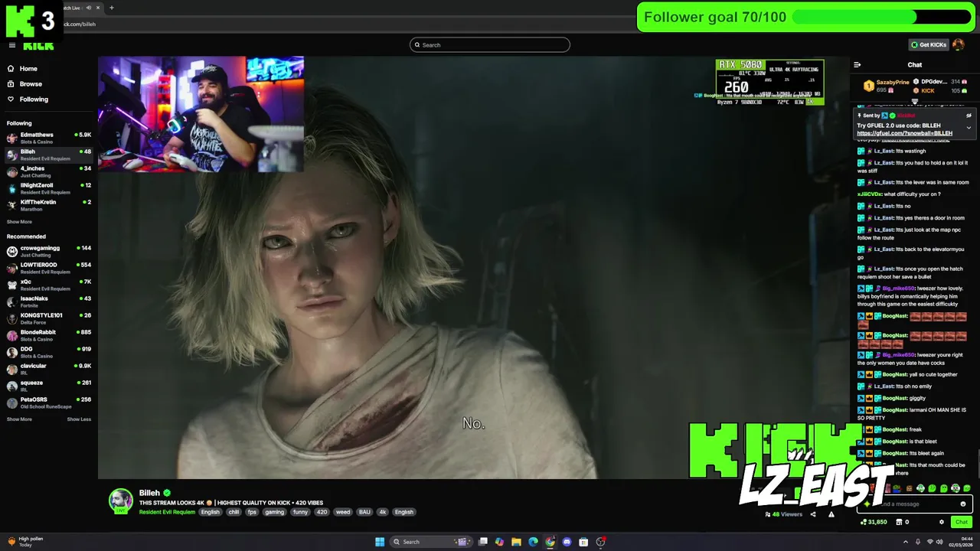Image resolution: width=980 pixels, height=551 pixels.
Task: Click SazabyPrine top gifter entry
Action: (x=886, y=86)
